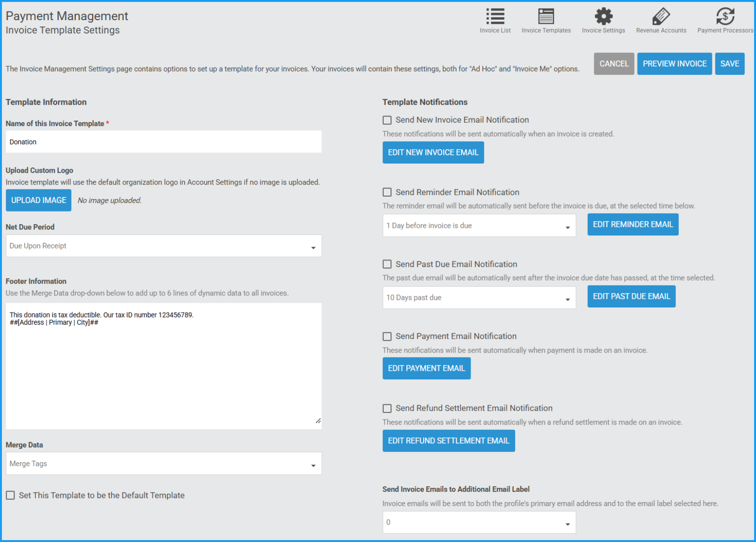Viewport: 756px width, 542px height.
Task: Expand the 10 Days past due dropdown
Action: coord(479,298)
